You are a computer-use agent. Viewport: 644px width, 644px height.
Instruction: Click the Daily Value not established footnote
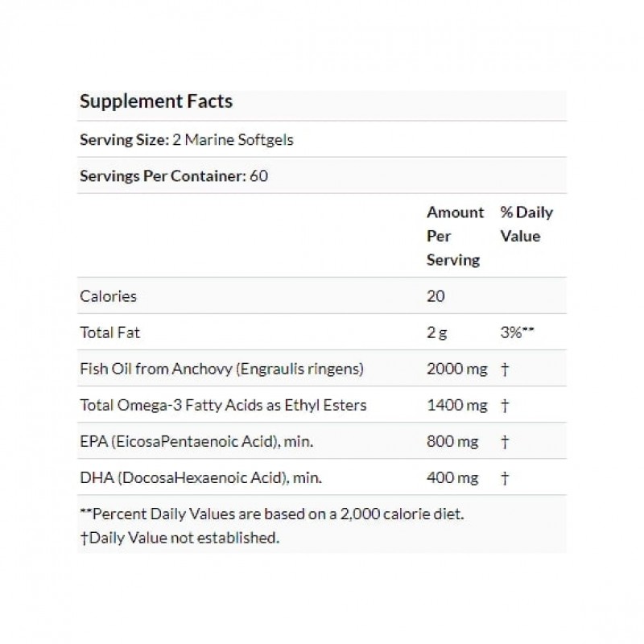[x=180, y=537]
